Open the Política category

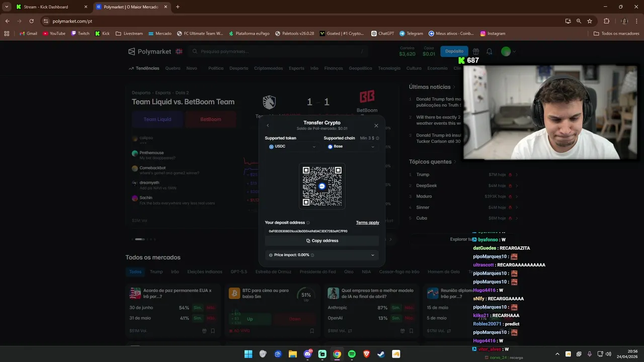click(216, 68)
